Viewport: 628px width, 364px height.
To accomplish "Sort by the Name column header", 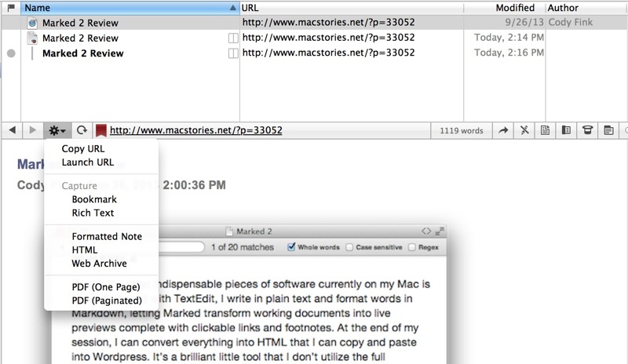I will click(x=130, y=8).
